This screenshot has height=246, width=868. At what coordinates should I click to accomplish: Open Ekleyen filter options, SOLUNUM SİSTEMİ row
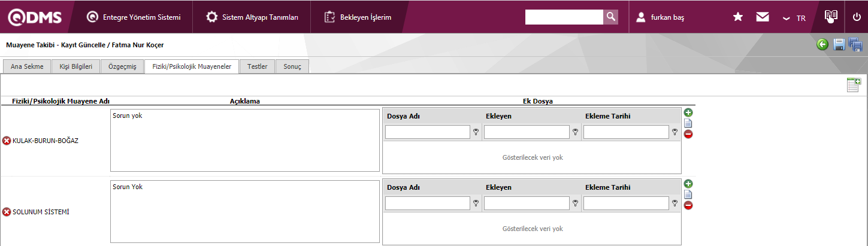tap(576, 204)
